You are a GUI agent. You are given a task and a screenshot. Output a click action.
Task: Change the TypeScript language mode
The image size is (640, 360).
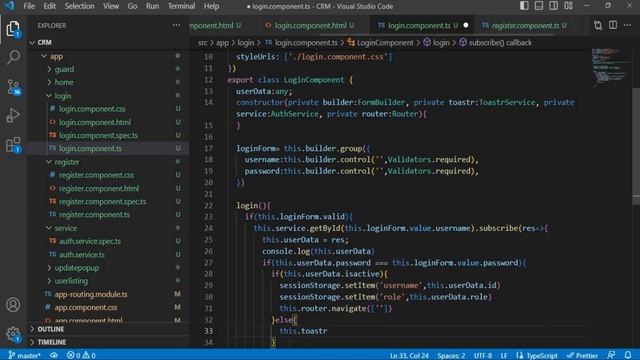(x=542, y=356)
